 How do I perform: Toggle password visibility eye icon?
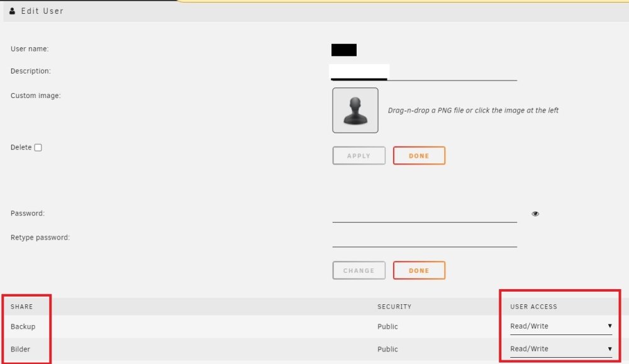(x=535, y=214)
